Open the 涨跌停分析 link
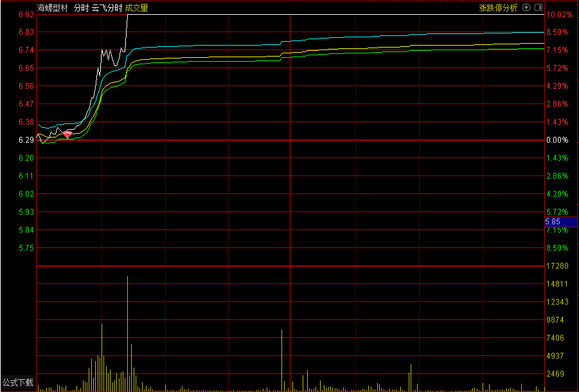 [498, 8]
